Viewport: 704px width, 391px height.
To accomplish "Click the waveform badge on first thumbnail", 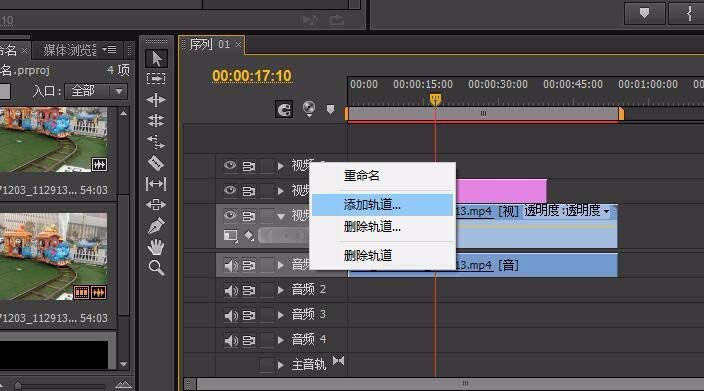I will click(x=99, y=165).
